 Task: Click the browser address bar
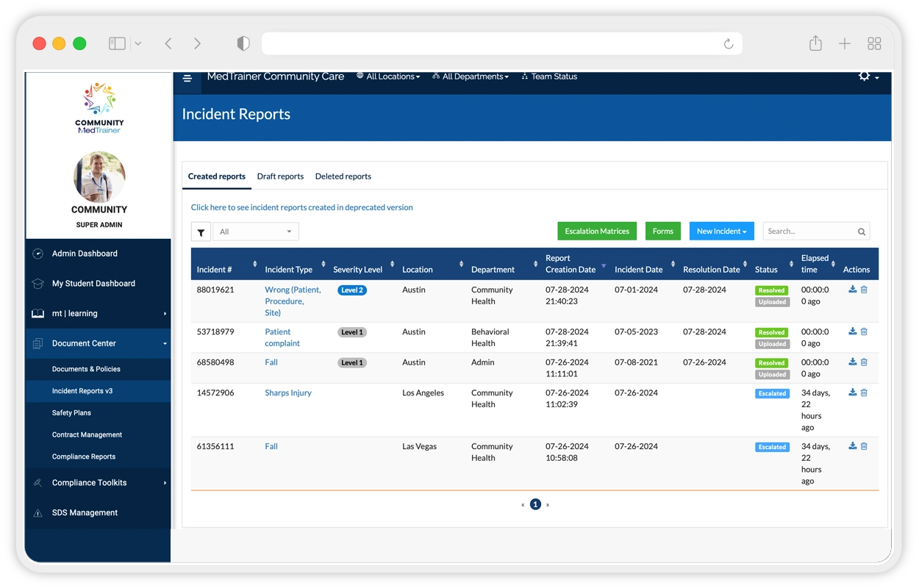point(502,43)
